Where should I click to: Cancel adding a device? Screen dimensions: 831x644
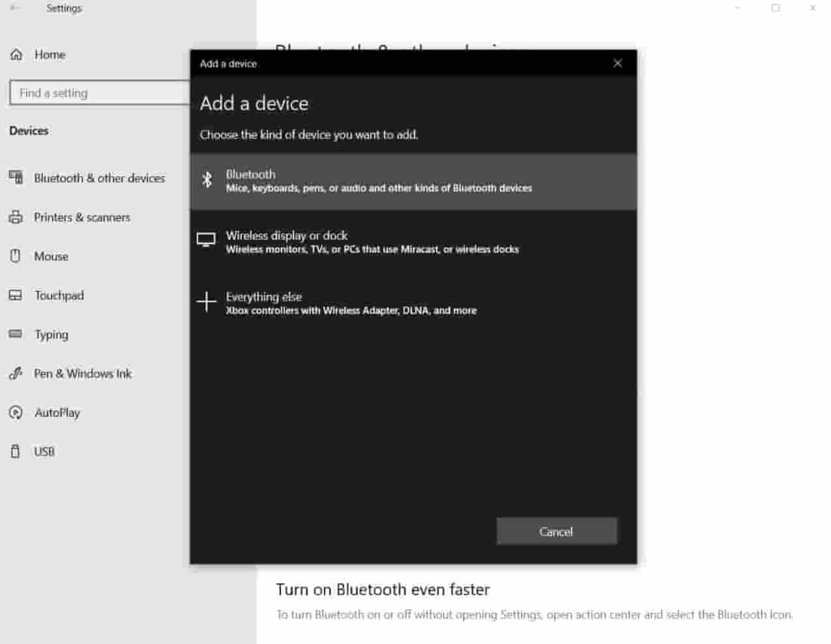click(557, 531)
